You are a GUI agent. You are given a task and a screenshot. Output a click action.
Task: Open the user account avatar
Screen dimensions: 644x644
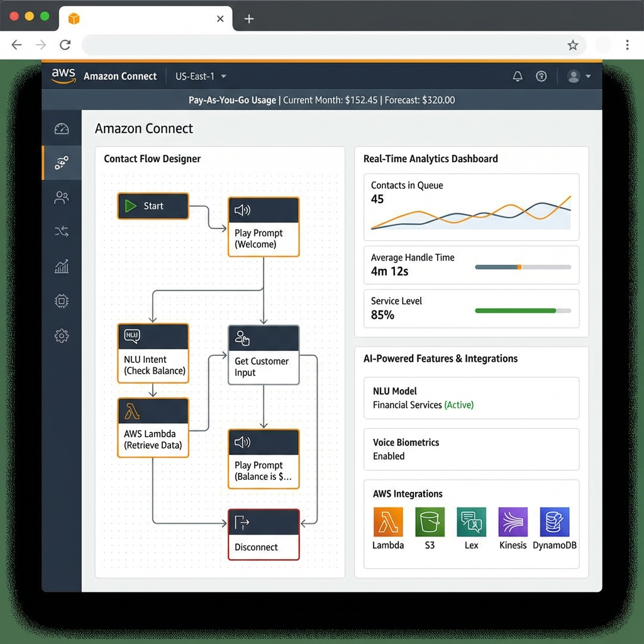click(x=574, y=76)
